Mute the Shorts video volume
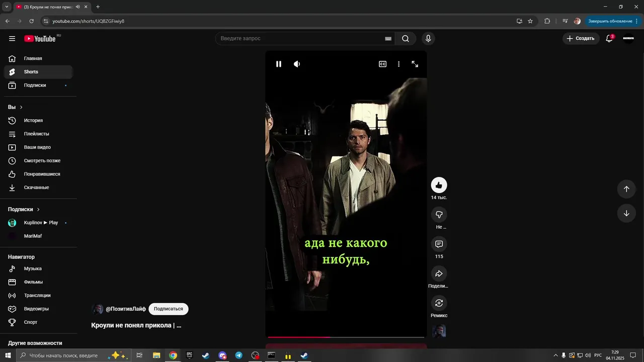The image size is (644, 362). [x=297, y=64]
